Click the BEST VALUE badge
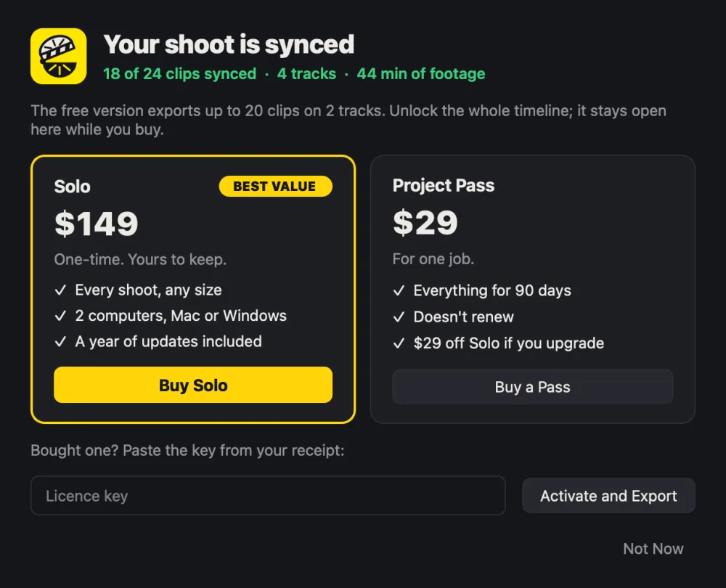 [x=275, y=186]
